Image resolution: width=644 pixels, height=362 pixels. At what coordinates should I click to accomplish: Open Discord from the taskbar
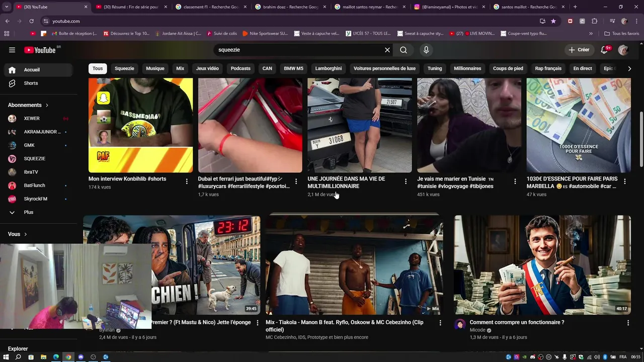tap(80, 357)
